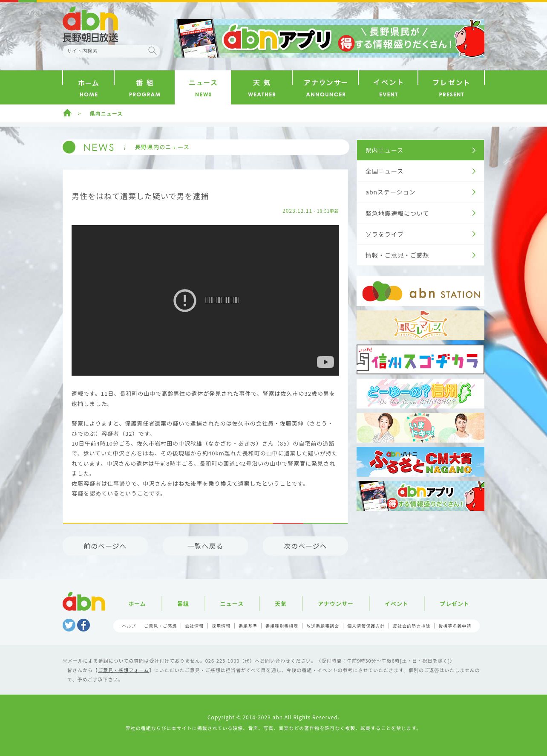This screenshot has width=547, height=756.
Task: Click the 一覧へ戻る button
Action: pos(205,546)
